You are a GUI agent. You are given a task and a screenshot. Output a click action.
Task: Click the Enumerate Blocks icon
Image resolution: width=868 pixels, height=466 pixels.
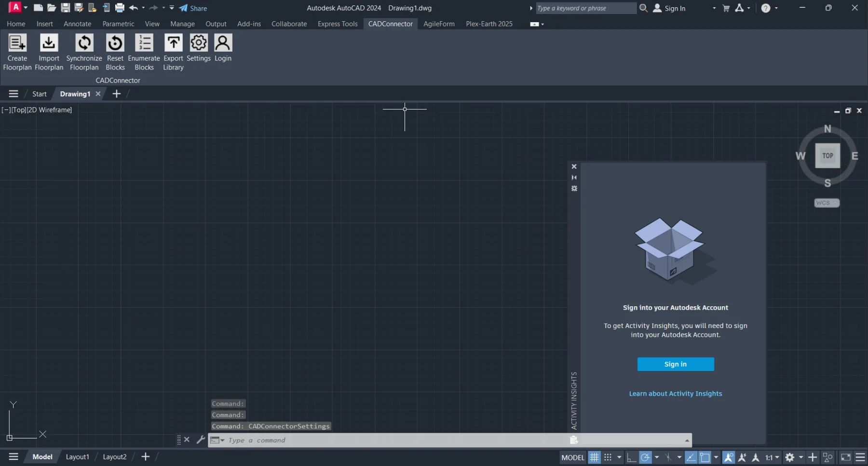pyautogui.click(x=144, y=42)
